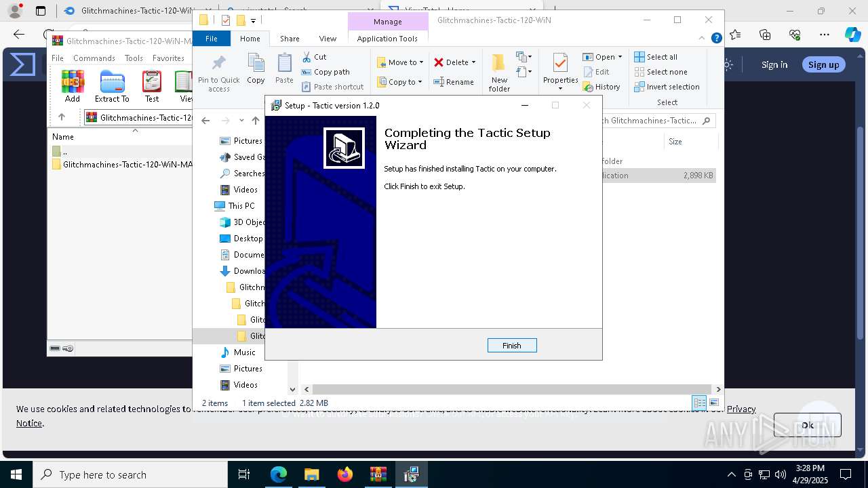868x488 pixels.
Task: Show hidden tray icons chevron
Action: point(732,474)
